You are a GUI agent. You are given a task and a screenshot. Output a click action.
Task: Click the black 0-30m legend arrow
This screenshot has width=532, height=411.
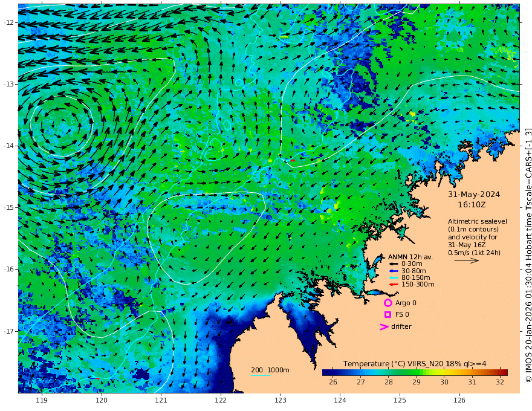click(x=394, y=264)
